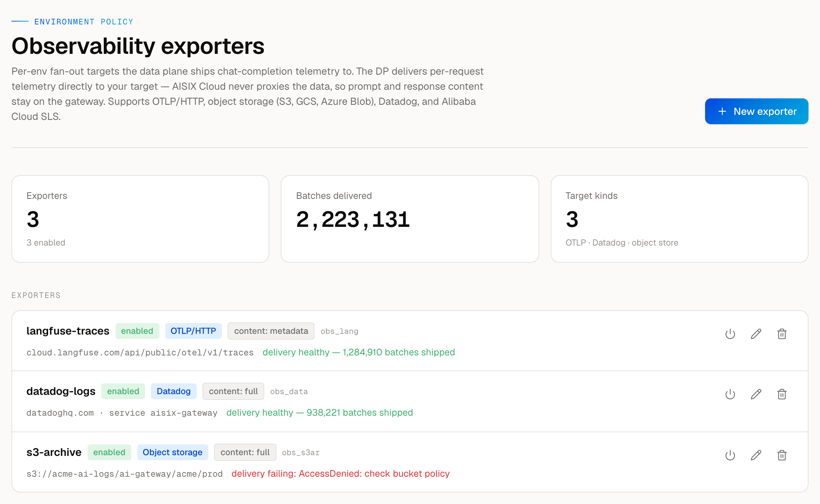
Task: Click the cloud.langfuse.com traces endpoint URL
Action: 140,353
